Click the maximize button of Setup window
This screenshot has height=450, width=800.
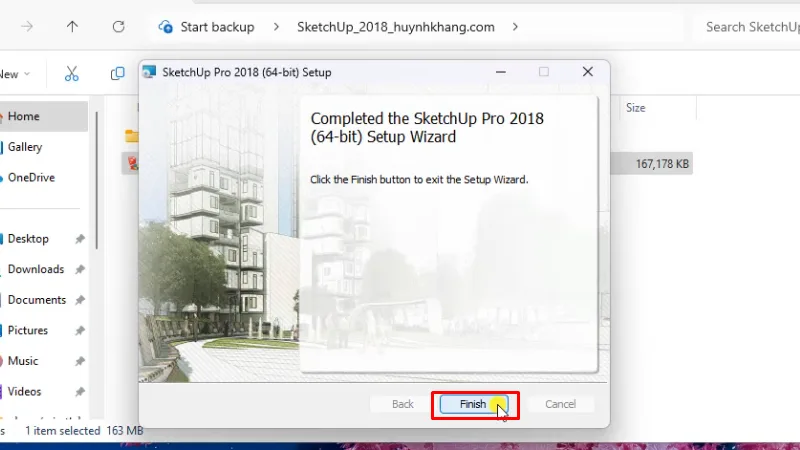pos(544,72)
